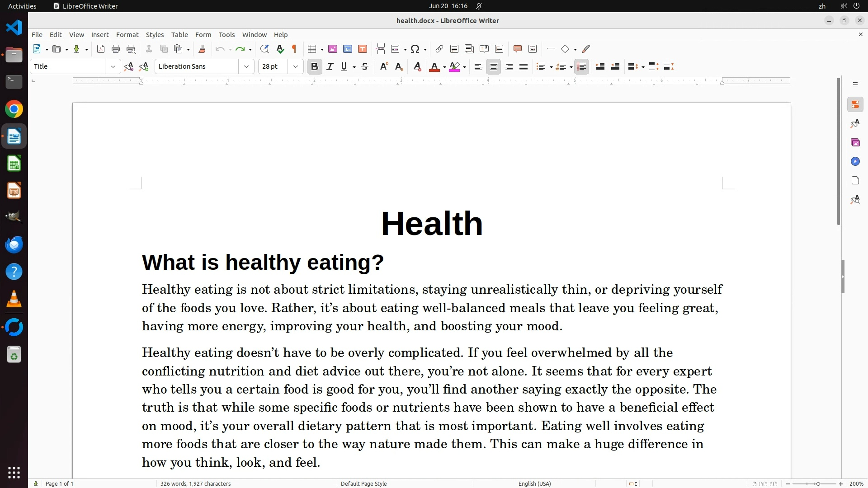Image resolution: width=868 pixels, height=488 pixels.
Task: Click the zoom slider in status bar
Action: tap(817, 483)
